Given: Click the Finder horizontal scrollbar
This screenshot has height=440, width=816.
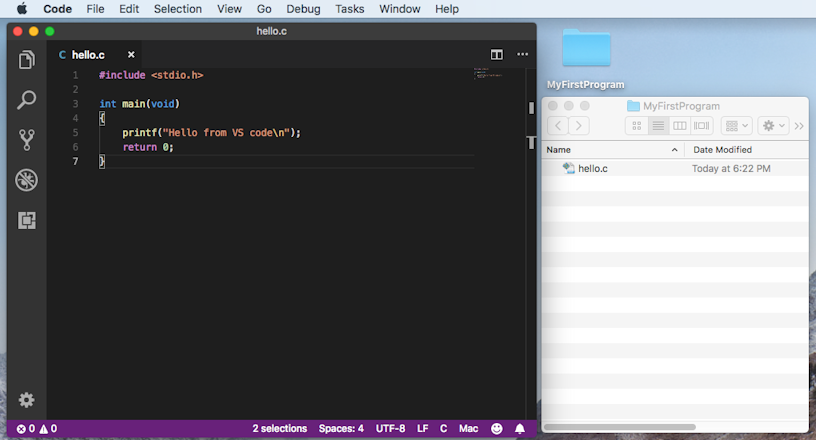Looking at the screenshot, I should coord(619,427).
